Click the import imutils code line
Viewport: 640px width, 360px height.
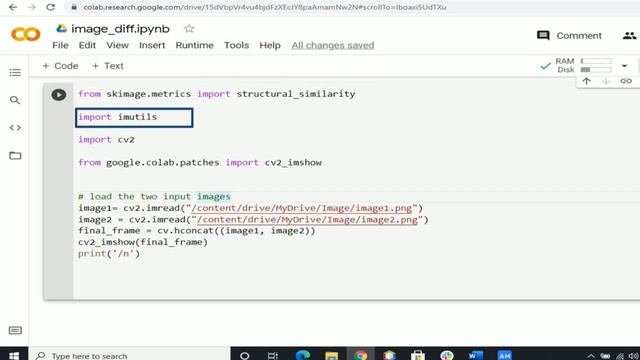pos(118,117)
